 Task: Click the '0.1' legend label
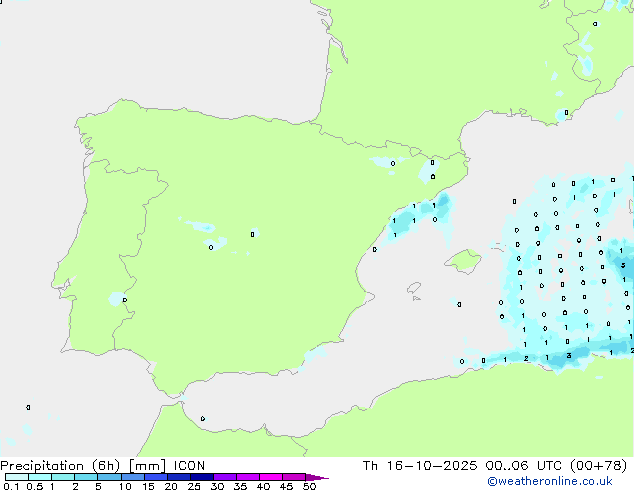tap(11, 486)
